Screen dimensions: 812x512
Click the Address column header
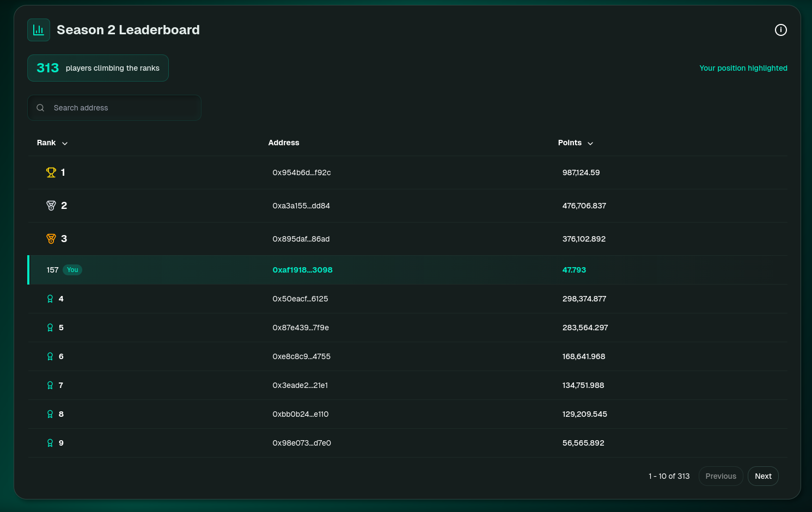pyautogui.click(x=284, y=143)
